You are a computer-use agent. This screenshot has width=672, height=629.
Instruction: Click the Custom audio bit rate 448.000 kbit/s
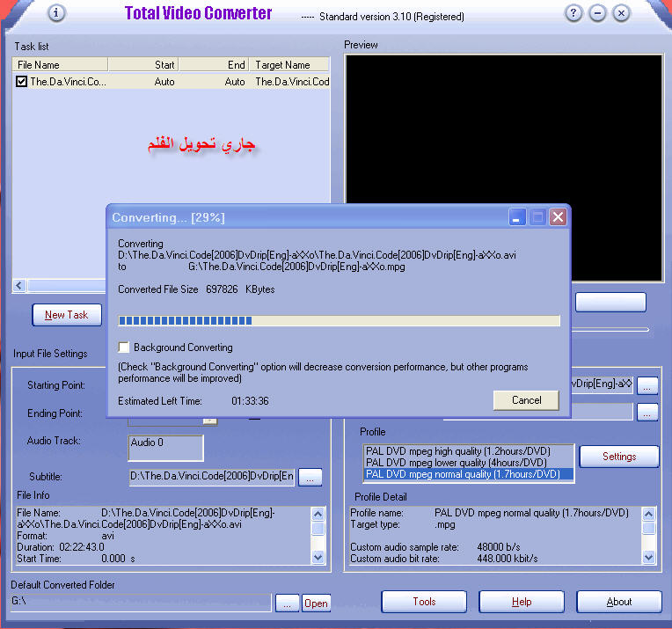[443, 559]
